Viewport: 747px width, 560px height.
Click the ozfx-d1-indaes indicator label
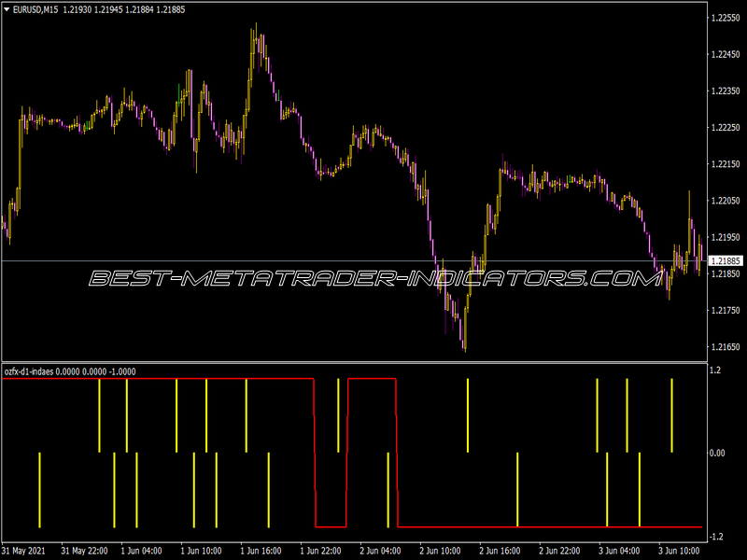click(x=29, y=371)
